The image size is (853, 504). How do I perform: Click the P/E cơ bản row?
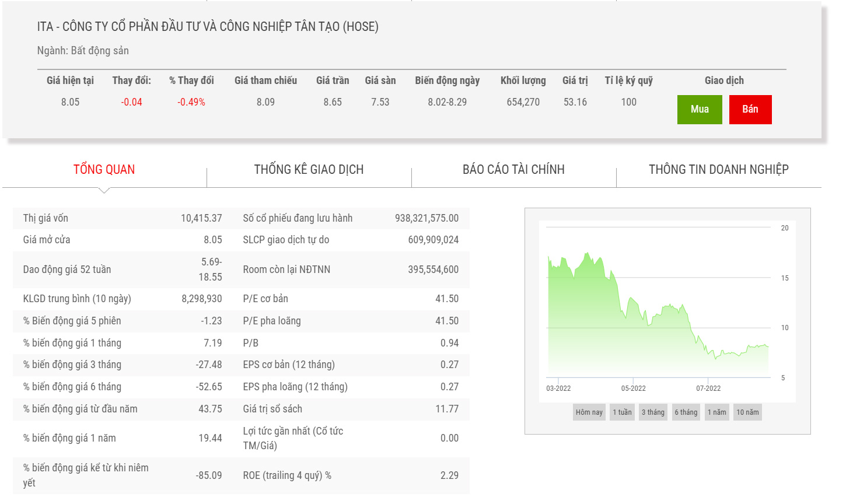pos(350,299)
